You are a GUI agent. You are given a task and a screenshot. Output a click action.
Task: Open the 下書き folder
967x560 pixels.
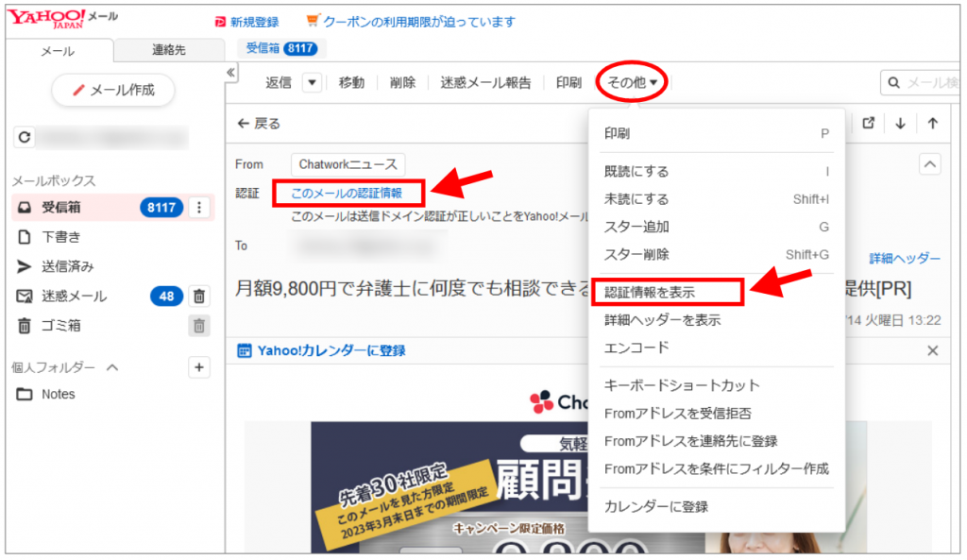(61, 237)
